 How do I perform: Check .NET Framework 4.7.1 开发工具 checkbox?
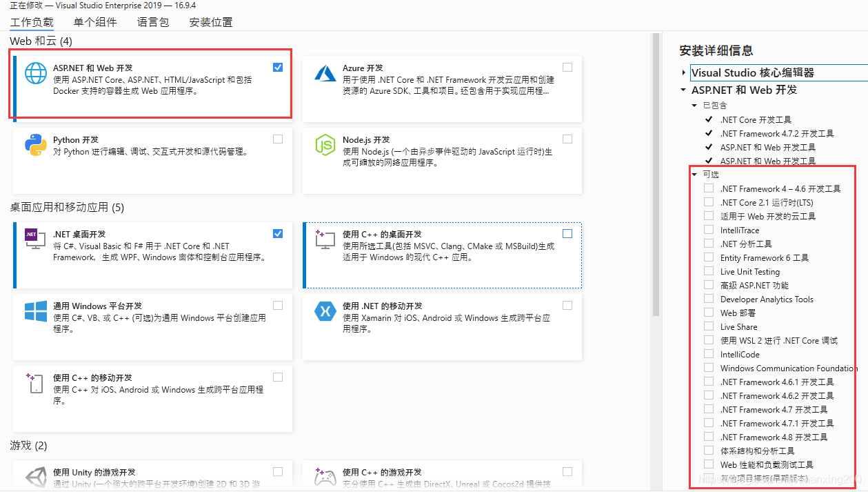(709, 423)
